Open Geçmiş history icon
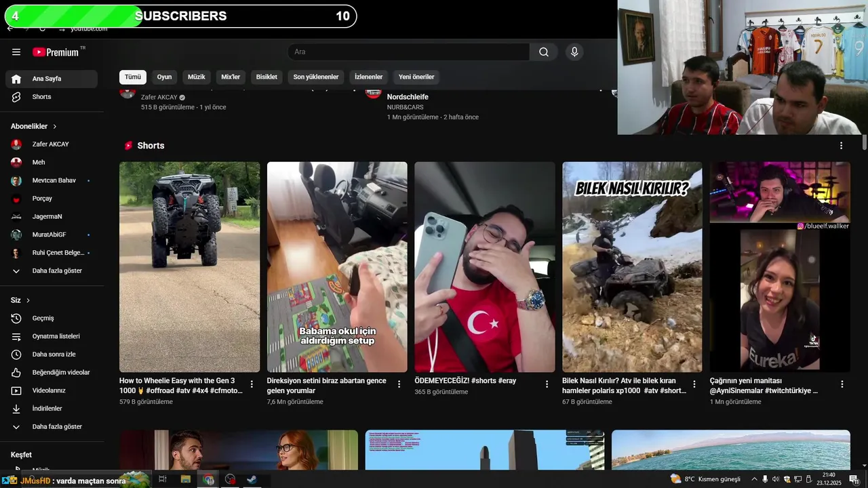The width and height of the screenshot is (868, 488). point(16,319)
